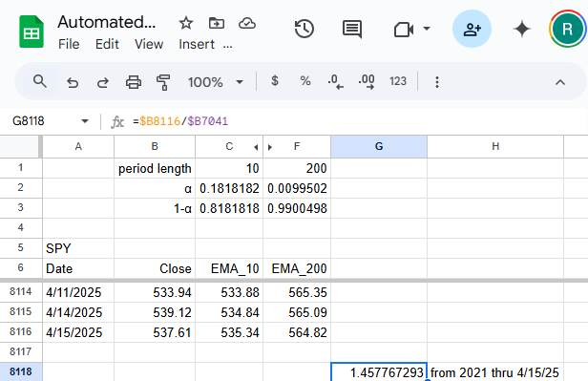This screenshot has height=381, width=588.
Task: Select period length value 200
Action: [x=297, y=168]
